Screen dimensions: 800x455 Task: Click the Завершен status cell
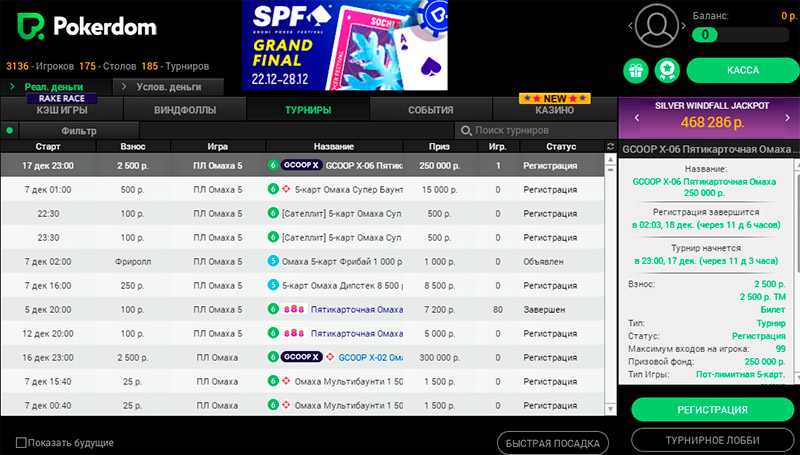[x=544, y=309]
